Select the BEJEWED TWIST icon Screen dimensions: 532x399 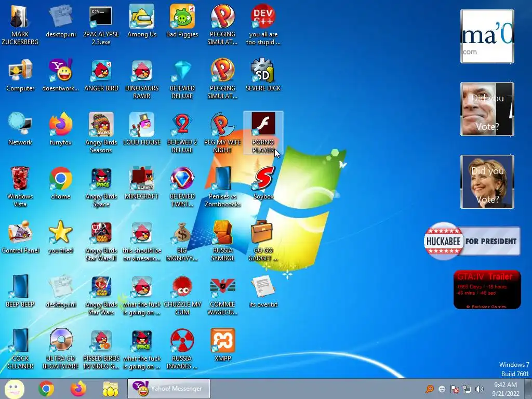point(182,187)
